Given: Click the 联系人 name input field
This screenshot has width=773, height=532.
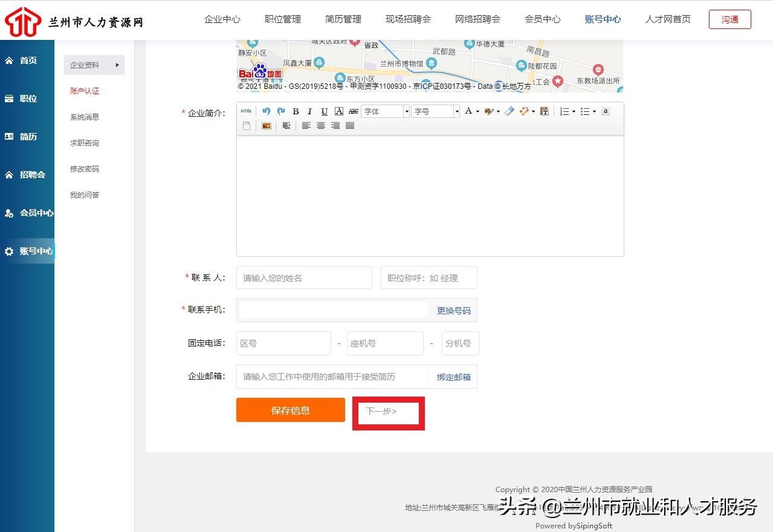Looking at the screenshot, I should click(304, 277).
